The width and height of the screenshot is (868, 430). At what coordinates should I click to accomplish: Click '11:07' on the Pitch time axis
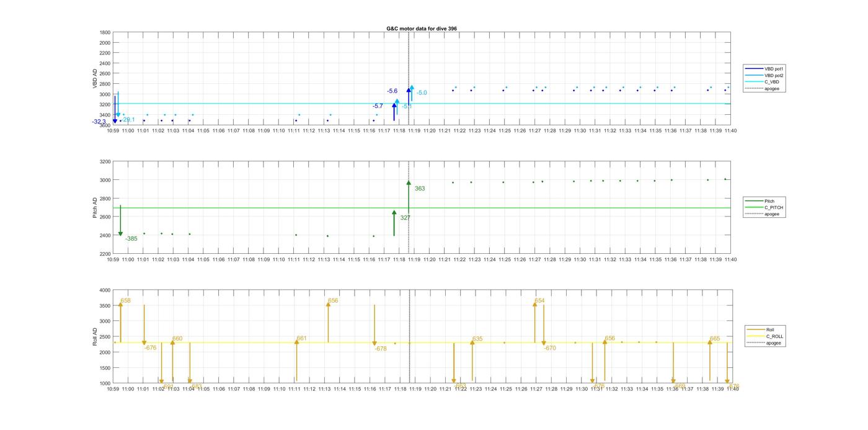234,259
